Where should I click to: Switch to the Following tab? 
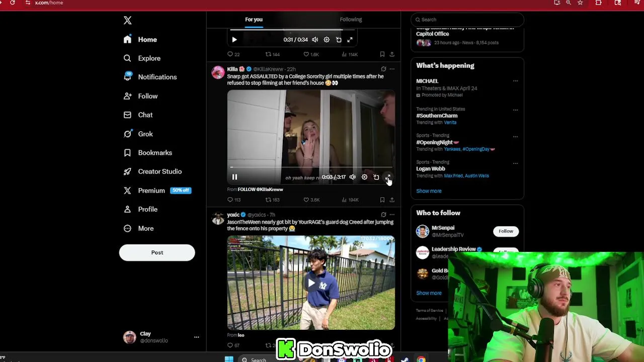[351, 20]
